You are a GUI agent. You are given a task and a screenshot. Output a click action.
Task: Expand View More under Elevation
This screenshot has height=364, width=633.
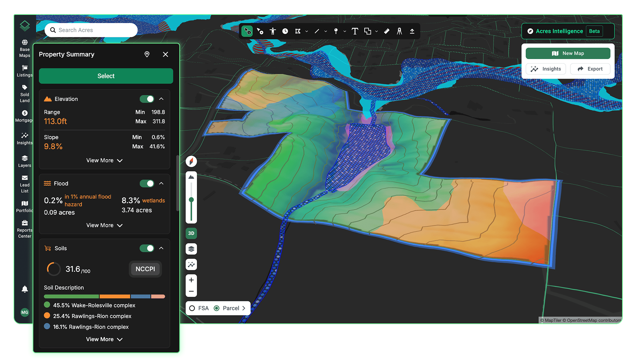104,160
